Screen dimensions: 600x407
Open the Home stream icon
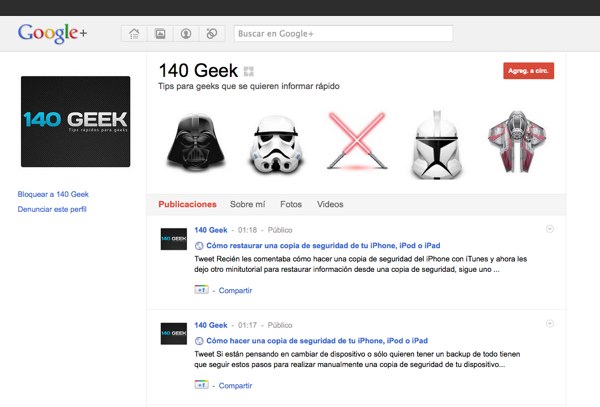click(x=134, y=34)
